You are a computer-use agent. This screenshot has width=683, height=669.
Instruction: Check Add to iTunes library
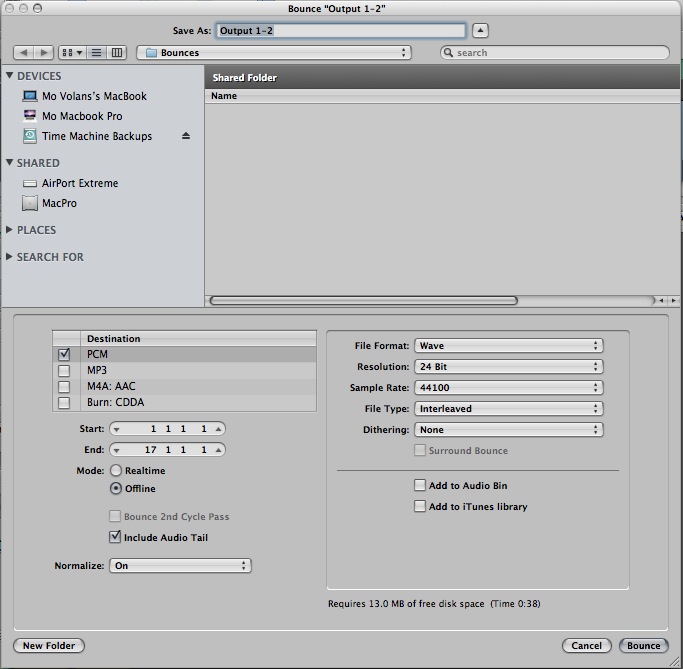click(x=420, y=506)
